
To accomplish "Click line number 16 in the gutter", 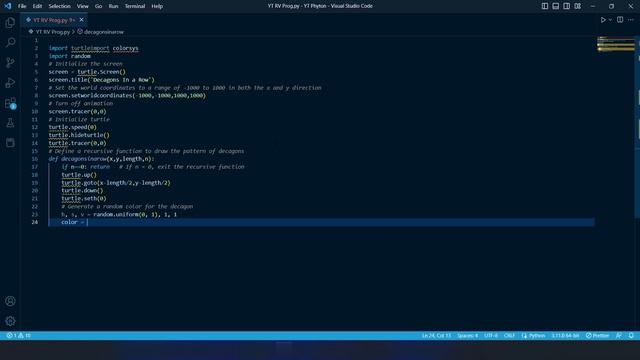I will pos(35,159).
